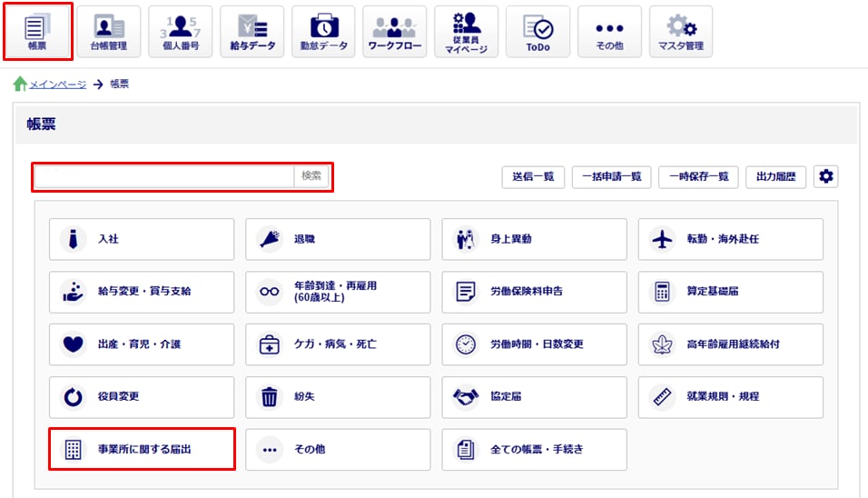Viewport: 868px width, 498px height.
Task: Select 役員変更 category tile
Action: click(x=142, y=397)
